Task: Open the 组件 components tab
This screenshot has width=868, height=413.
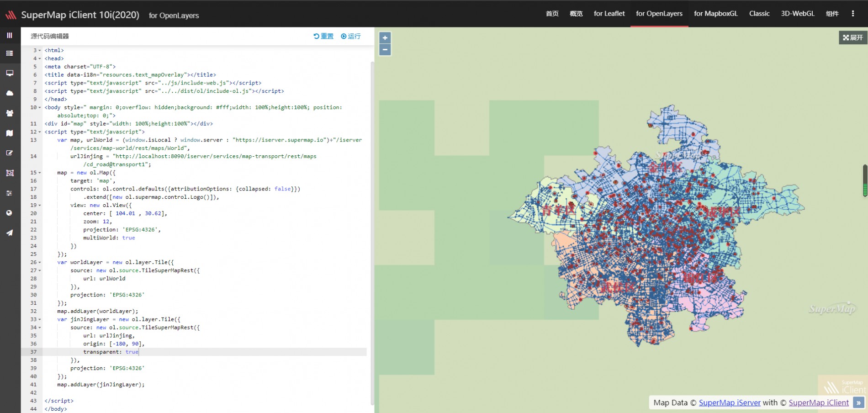Action: pos(832,14)
